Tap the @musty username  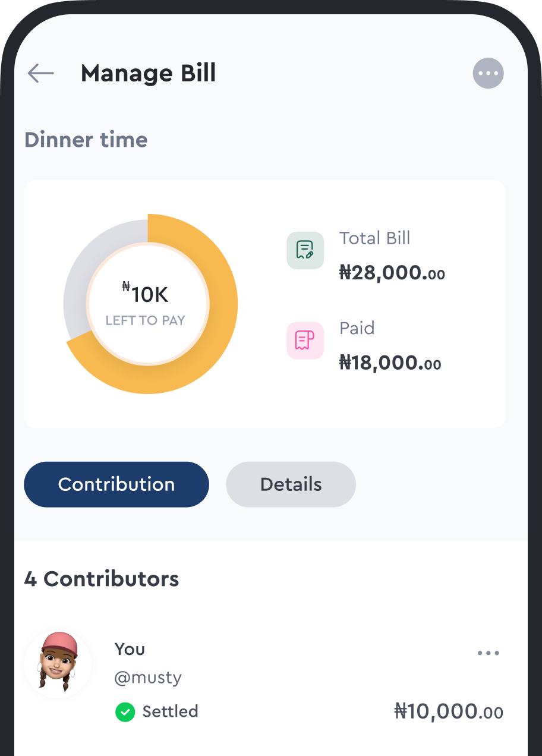(x=148, y=678)
